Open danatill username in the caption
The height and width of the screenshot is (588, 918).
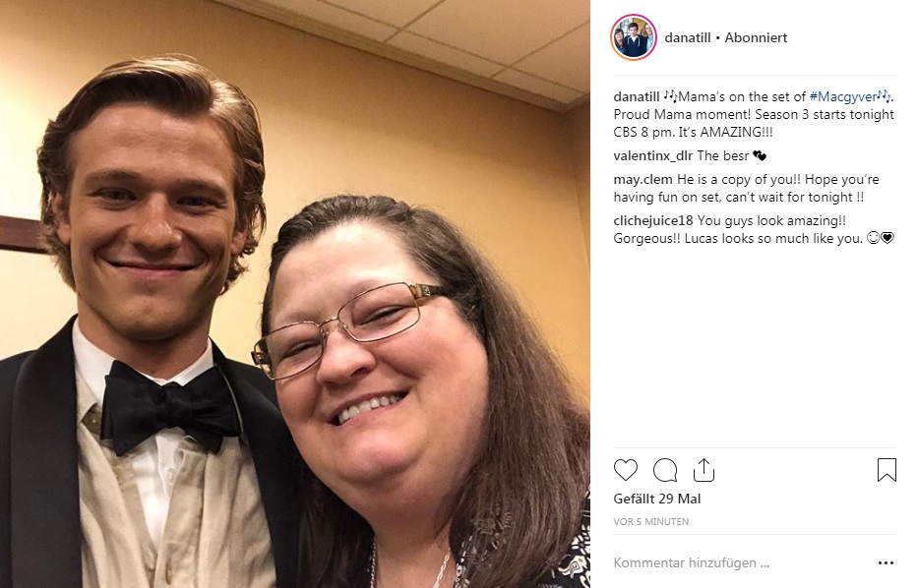click(637, 96)
